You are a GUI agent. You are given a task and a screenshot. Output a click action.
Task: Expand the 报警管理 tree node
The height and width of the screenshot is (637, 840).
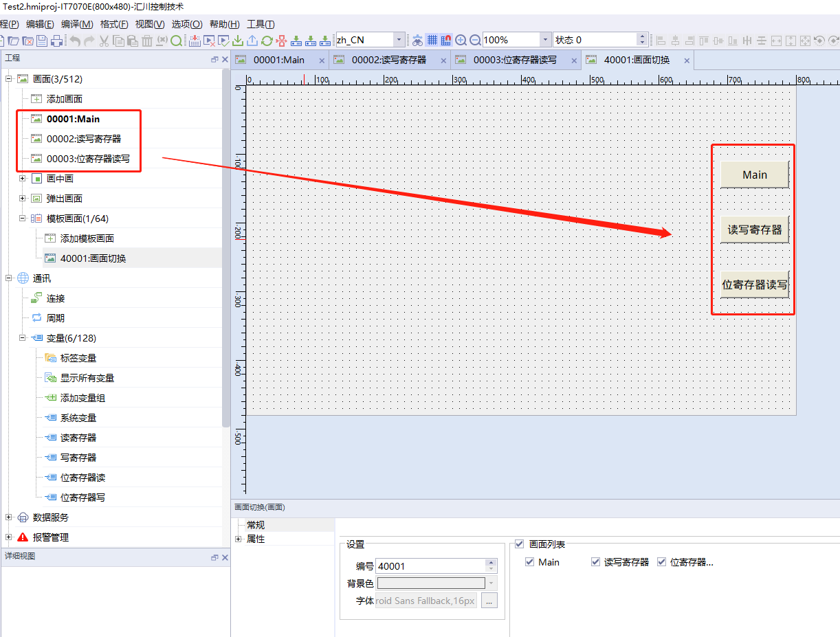click(8, 537)
